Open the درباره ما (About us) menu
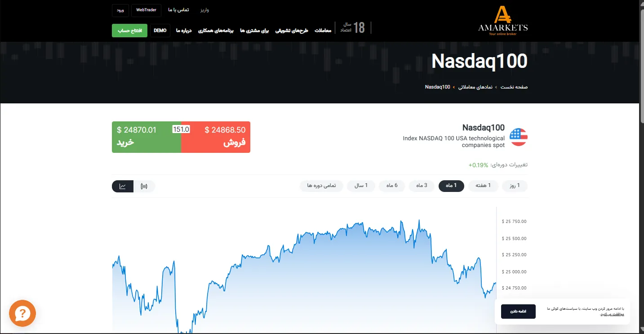The height and width of the screenshot is (334, 644). tap(184, 31)
